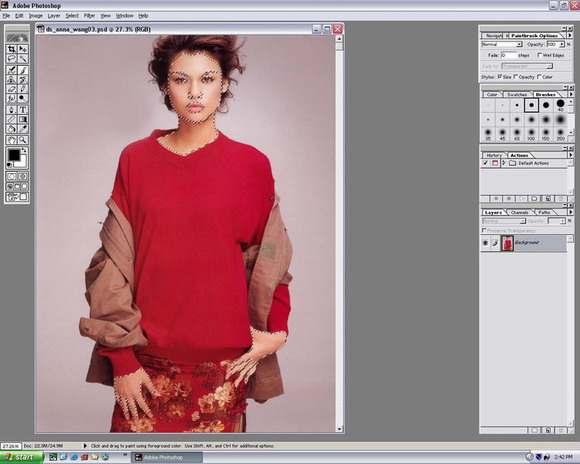Uncheck the Stylus Size checkbox
The height and width of the screenshot is (464, 580).
[x=499, y=77]
